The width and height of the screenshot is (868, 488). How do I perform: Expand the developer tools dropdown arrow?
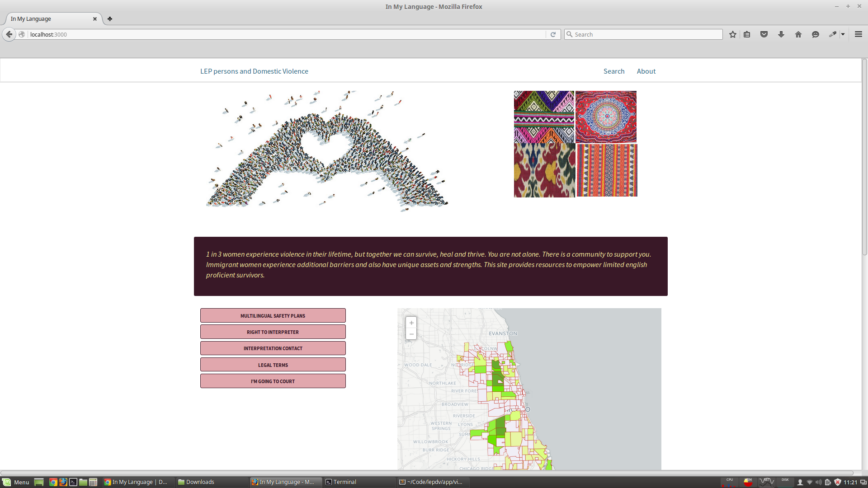843,34
